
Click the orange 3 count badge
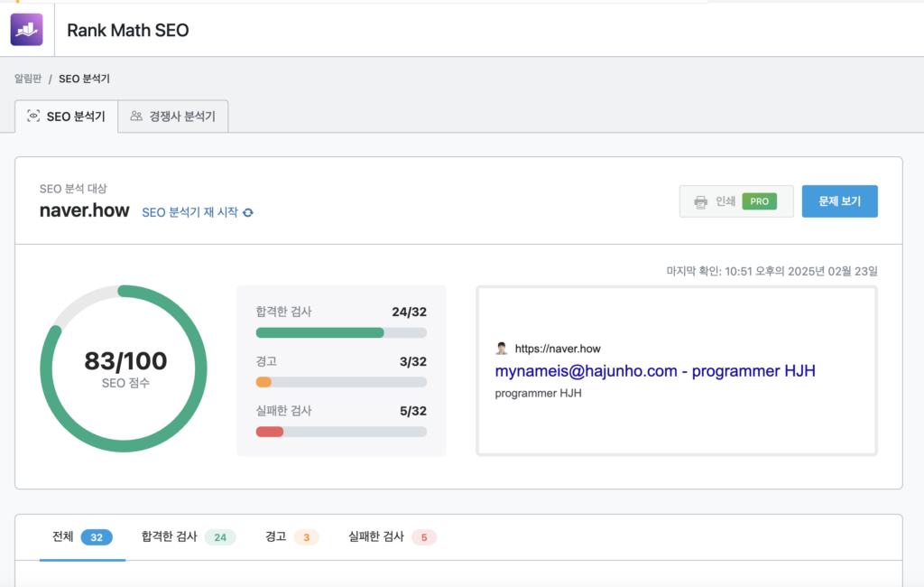307,537
